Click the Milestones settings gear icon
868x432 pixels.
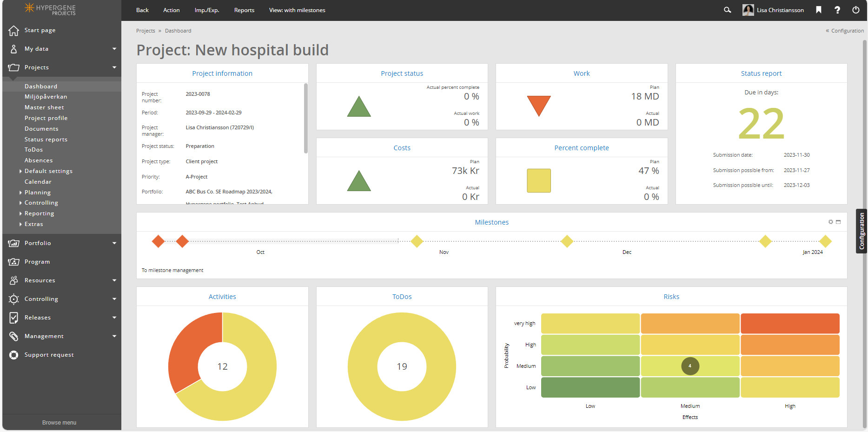coord(831,222)
